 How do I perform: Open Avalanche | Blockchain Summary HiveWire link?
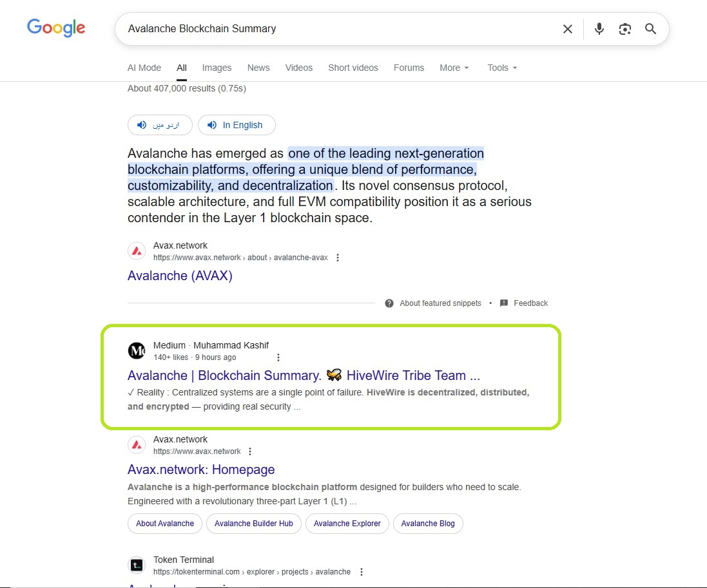click(304, 375)
